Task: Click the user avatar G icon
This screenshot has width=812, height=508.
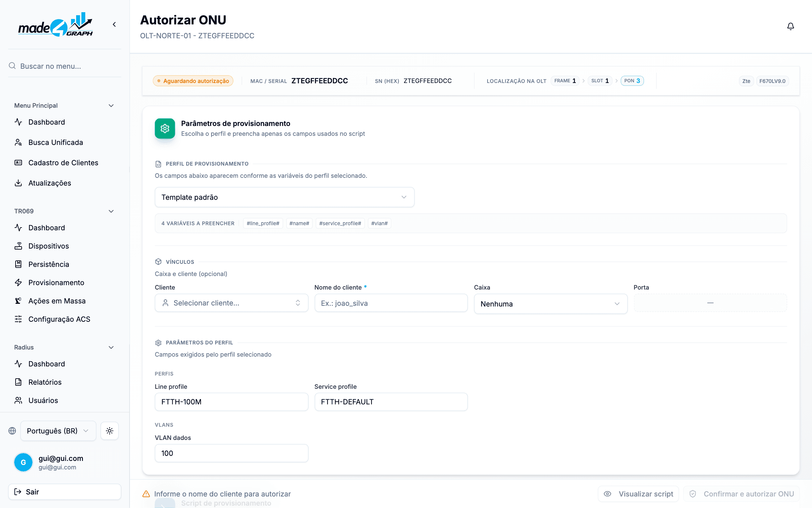Action: click(23, 462)
